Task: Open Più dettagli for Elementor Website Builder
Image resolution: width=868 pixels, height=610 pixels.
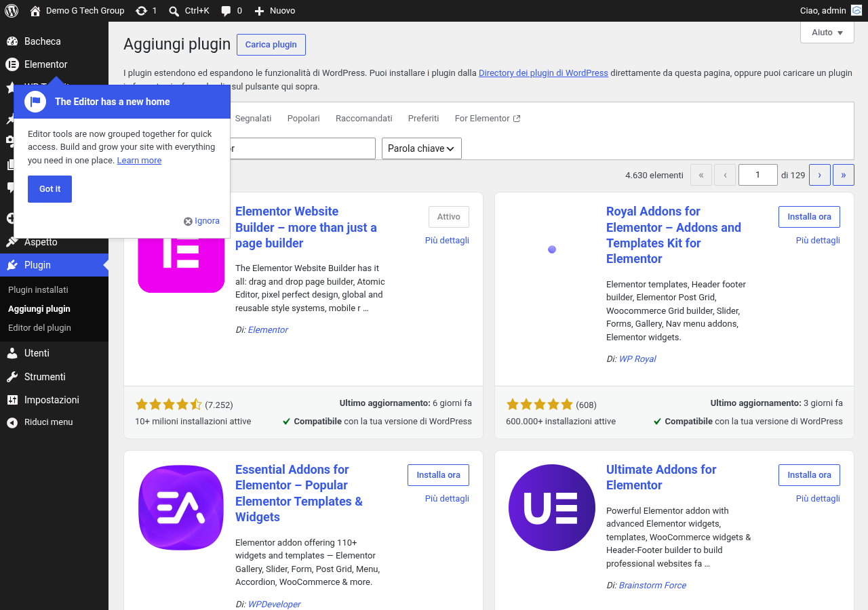Action: 447,241
